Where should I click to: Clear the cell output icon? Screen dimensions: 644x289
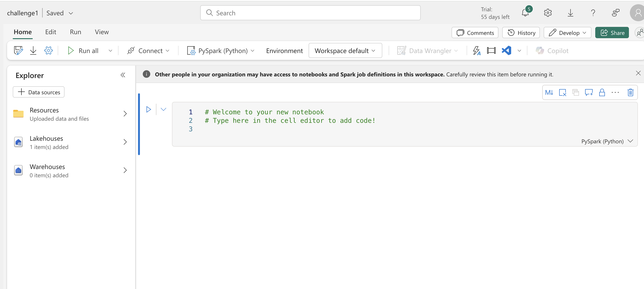point(562,93)
